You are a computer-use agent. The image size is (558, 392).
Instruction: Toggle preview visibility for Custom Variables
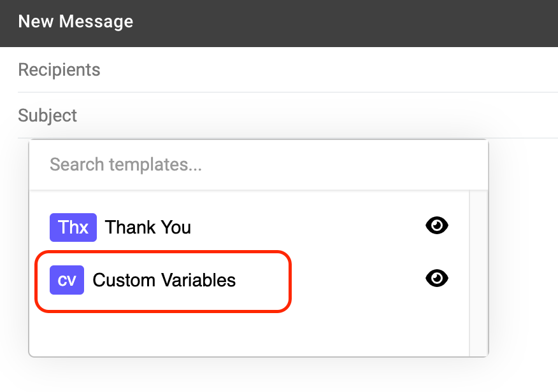pos(436,278)
